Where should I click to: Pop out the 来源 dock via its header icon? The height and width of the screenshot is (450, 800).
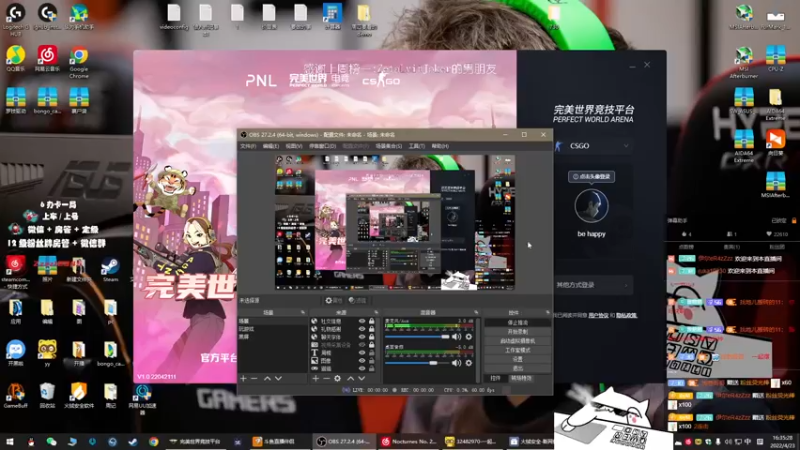tap(377, 312)
